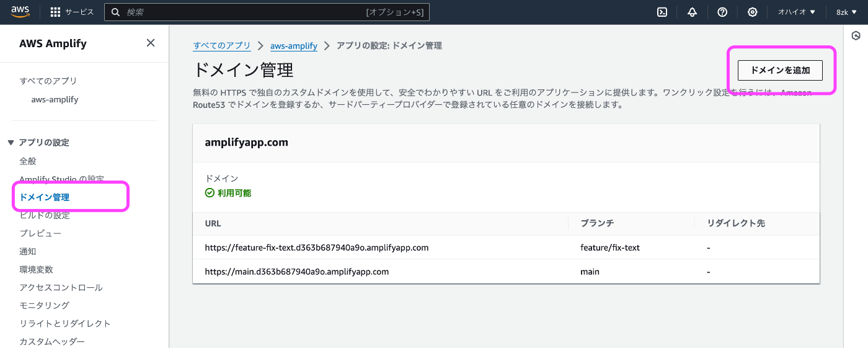Open the 8zk account dropdown
This screenshot has width=868, height=348.
point(846,12)
